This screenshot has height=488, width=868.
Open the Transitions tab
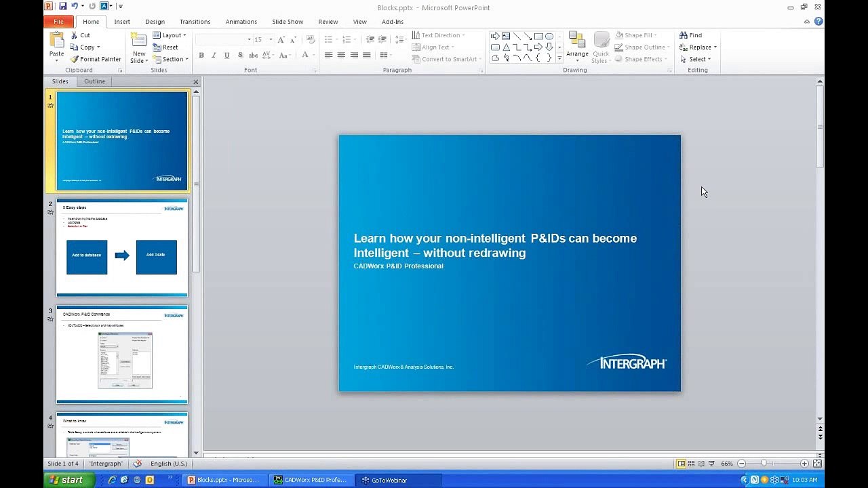click(x=195, y=22)
